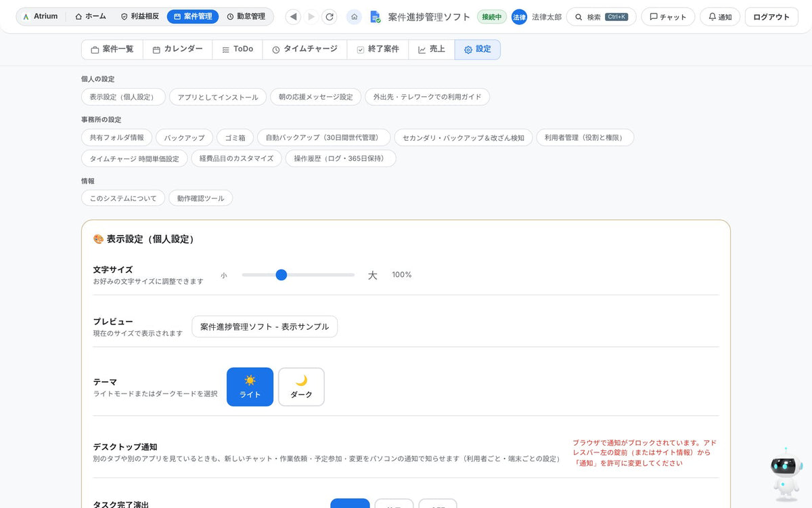Screen dimensions: 812x508
Task: Switch to the 売上 tab
Action: pyautogui.click(x=432, y=49)
